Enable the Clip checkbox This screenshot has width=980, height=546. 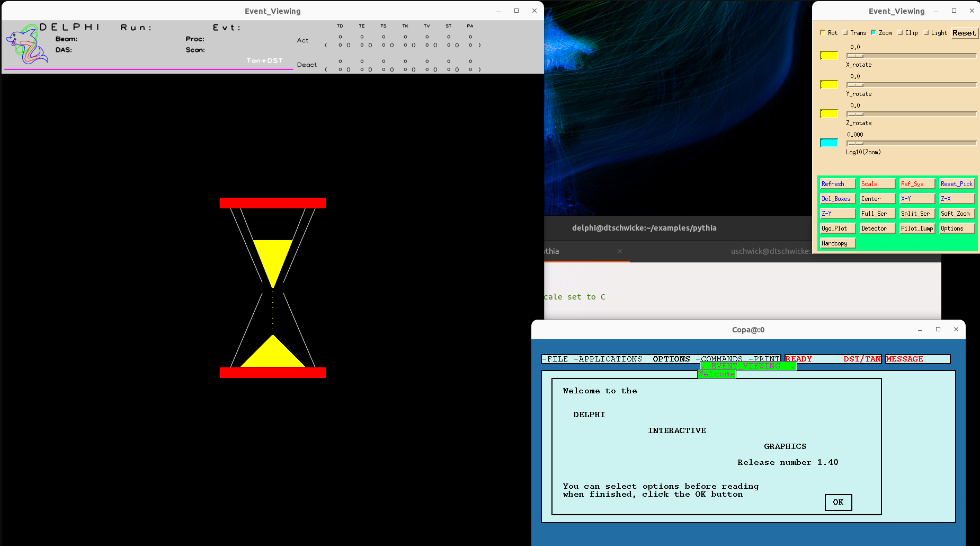(x=900, y=32)
